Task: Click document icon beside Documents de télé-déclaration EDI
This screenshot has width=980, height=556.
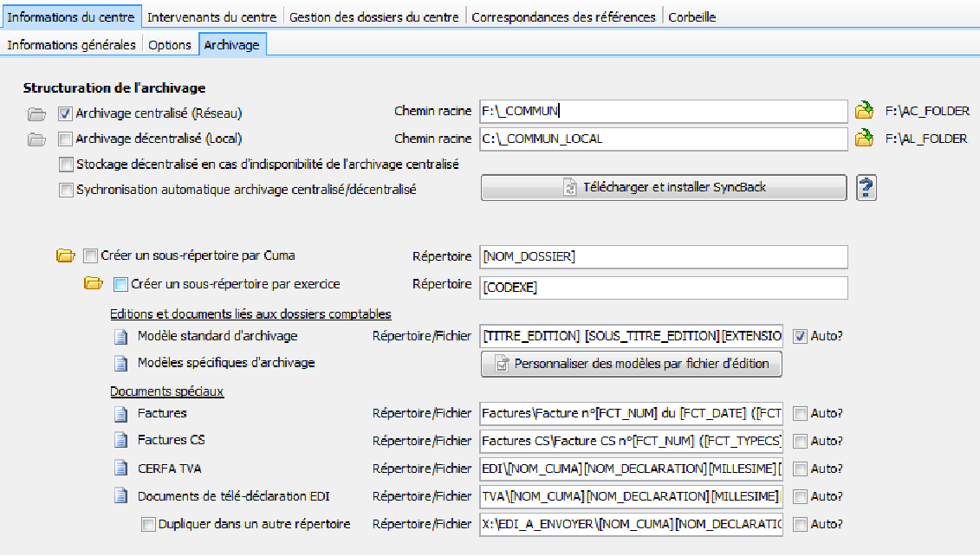Action: coord(120,496)
